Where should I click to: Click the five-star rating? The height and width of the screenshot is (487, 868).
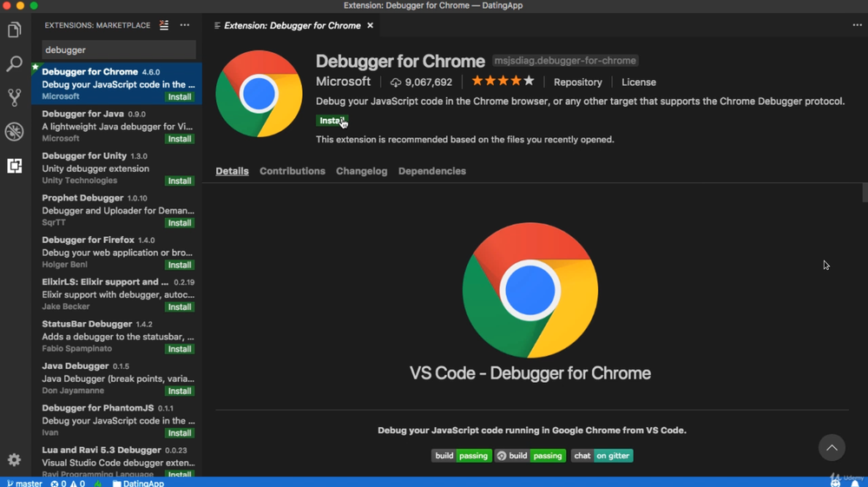point(503,82)
